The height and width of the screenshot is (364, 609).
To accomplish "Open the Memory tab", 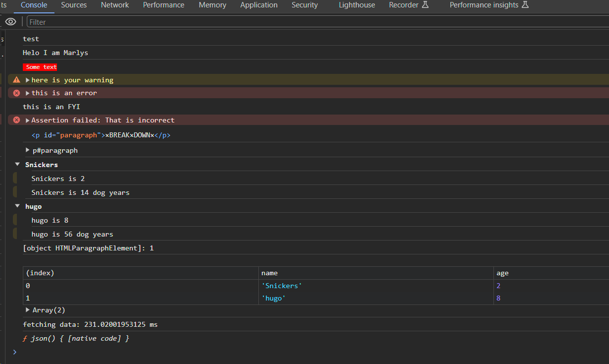I will (x=212, y=5).
